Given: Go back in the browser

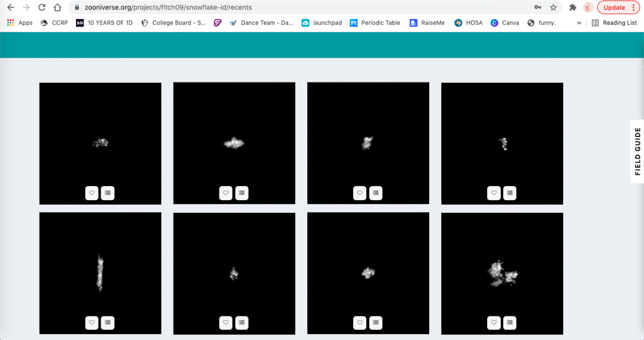Looking at the screenshot, I should tap(11, 8).
